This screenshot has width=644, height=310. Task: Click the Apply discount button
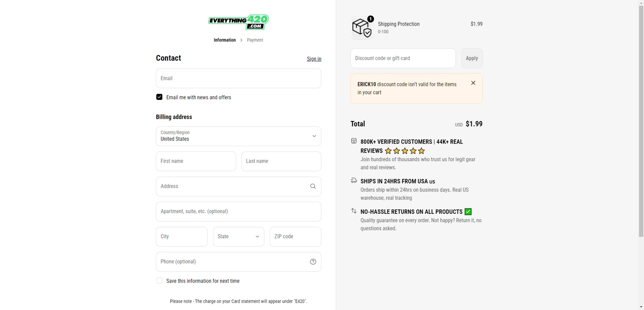pyautogui.click(x=472, y=58)
